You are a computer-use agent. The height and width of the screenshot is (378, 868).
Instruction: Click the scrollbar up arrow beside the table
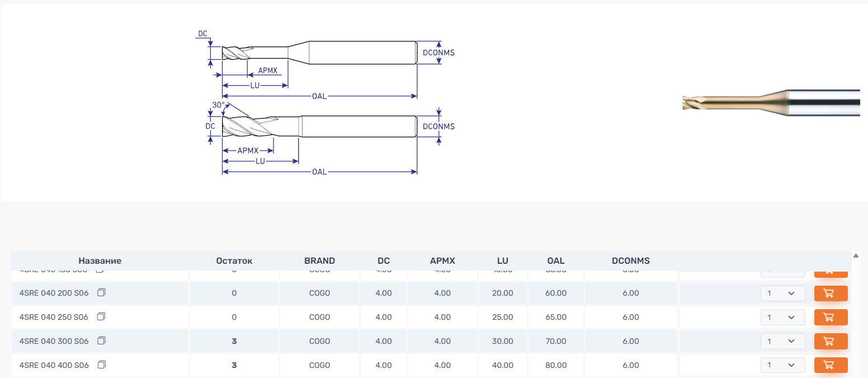click(x=856, y=256)
